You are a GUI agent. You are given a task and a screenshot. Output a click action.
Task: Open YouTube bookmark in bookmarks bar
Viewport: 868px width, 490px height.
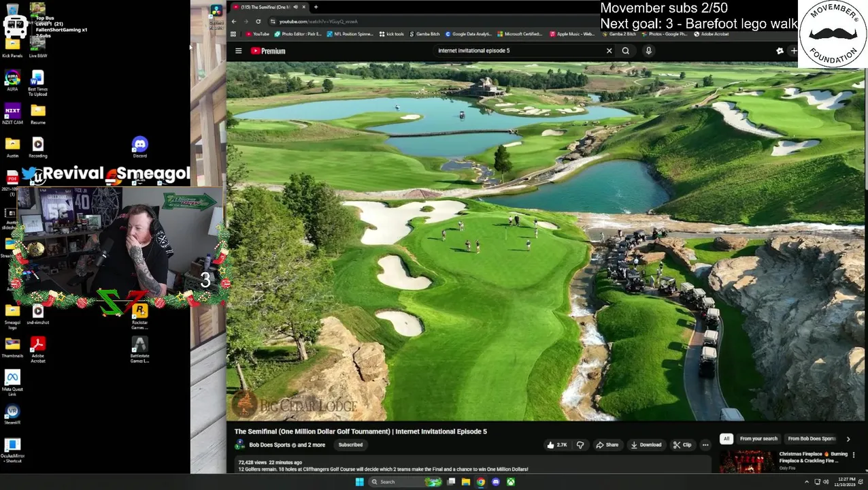point(258,34)
